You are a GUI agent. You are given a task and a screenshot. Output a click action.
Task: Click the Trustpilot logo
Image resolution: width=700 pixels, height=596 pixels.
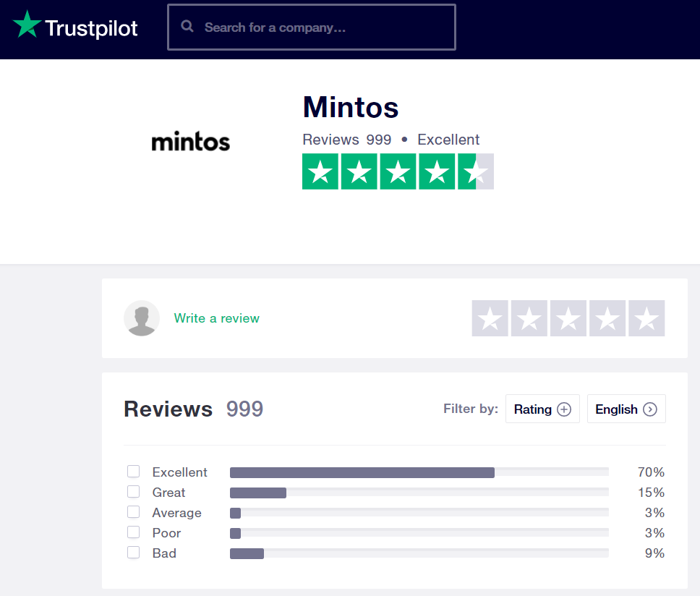pyautogui.click(x=75, y=25)
